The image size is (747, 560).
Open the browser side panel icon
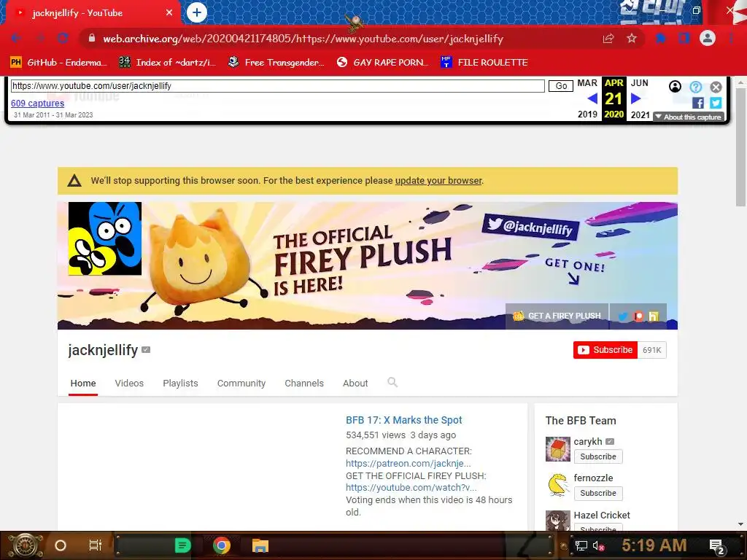pos(684,39)
